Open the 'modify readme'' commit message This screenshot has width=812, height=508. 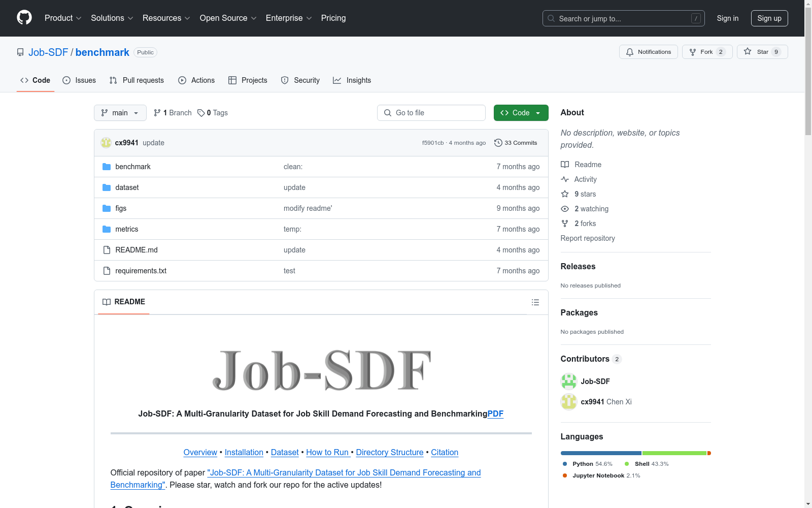[x=308, y=208]
